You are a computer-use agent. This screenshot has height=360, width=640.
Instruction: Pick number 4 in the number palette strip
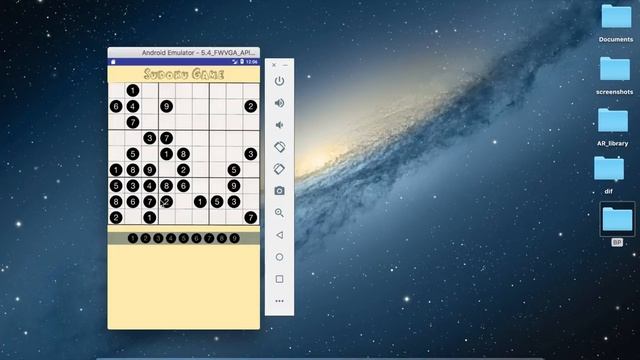point(171,238)
